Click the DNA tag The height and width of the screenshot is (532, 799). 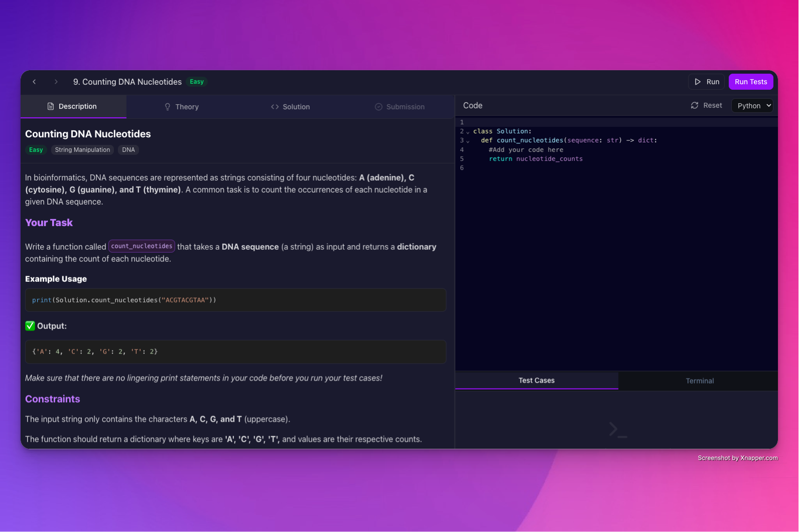coord(128,150)
